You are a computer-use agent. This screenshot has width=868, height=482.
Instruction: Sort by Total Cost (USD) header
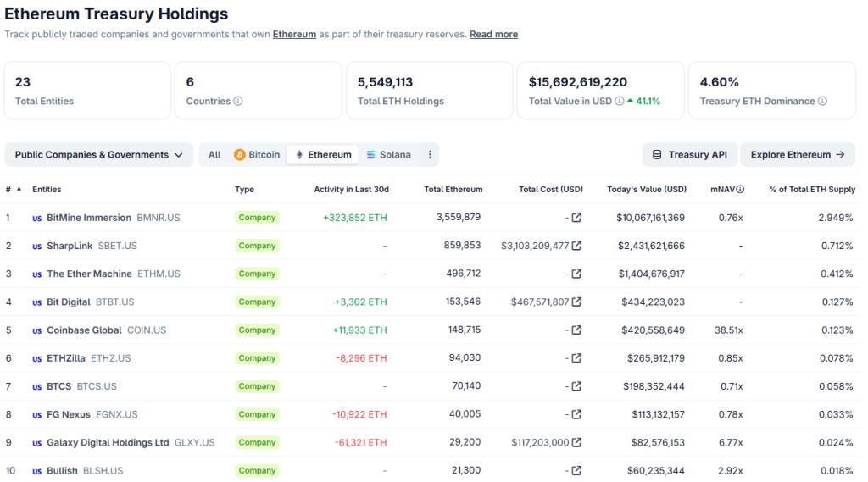coord(551,189)
